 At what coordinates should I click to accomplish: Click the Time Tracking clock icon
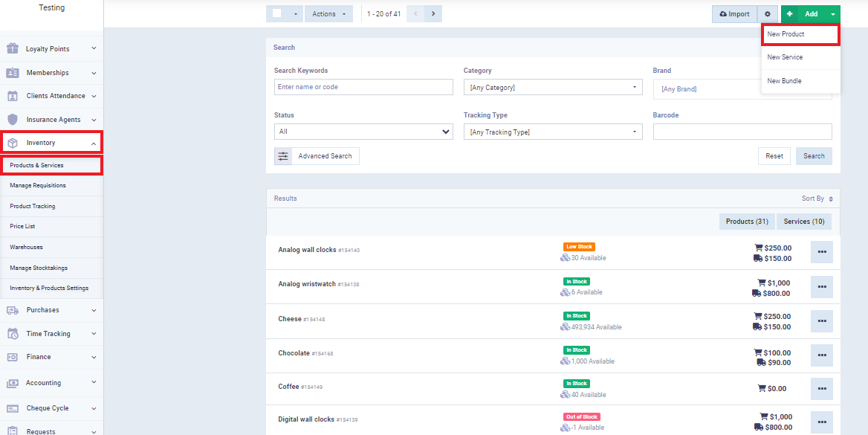click(x=13, y=334)
